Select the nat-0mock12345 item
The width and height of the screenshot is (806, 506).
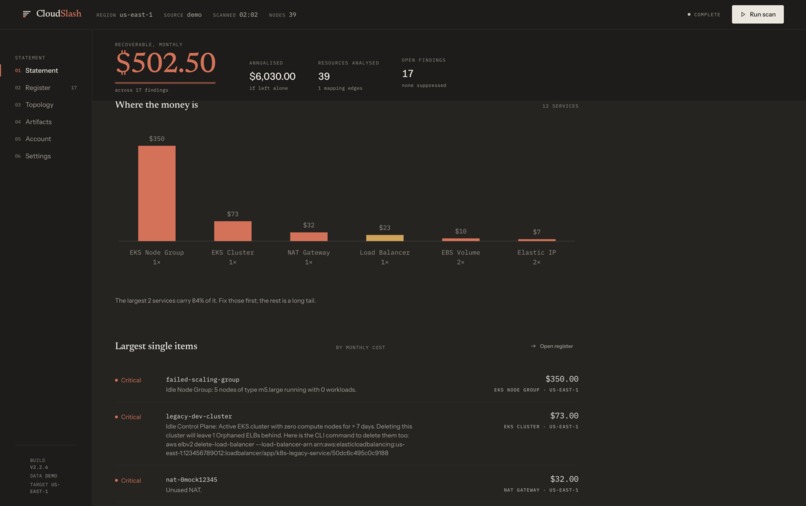(346, 484)
